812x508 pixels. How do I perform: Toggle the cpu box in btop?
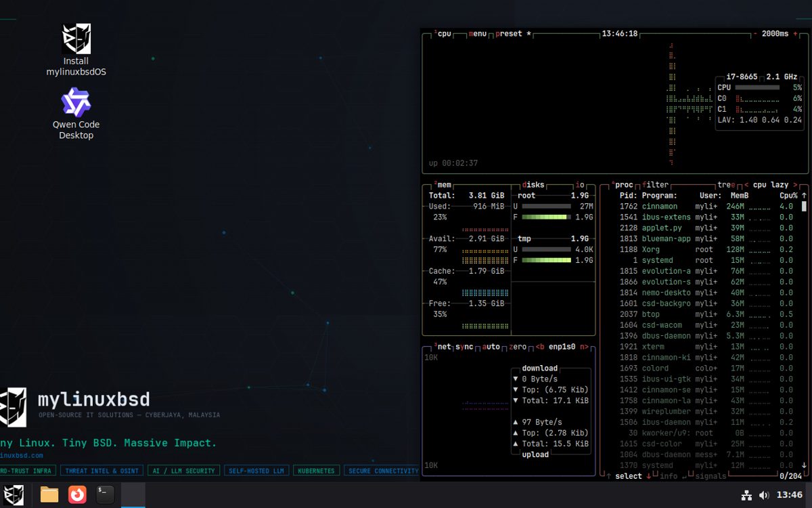point(443,33)
